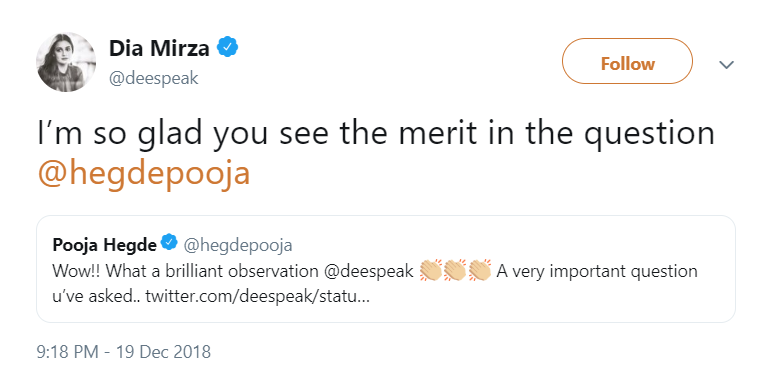
Task: Click Dia Mirza's profile avatar
Action: click(66, 62)
